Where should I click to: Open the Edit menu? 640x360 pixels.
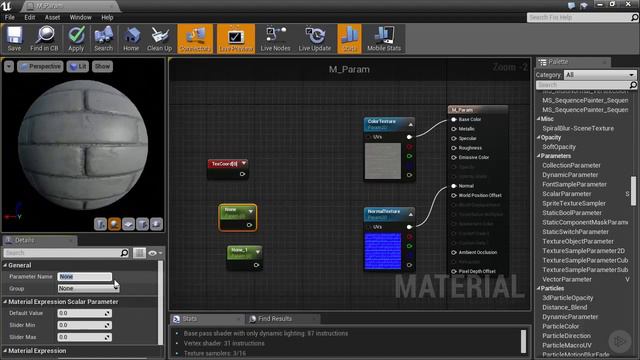coord(30,18)
